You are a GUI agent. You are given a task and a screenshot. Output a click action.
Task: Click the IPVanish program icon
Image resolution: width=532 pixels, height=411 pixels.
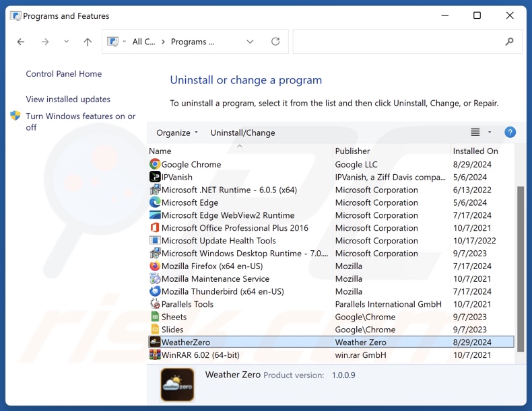(x=155, y=177)
